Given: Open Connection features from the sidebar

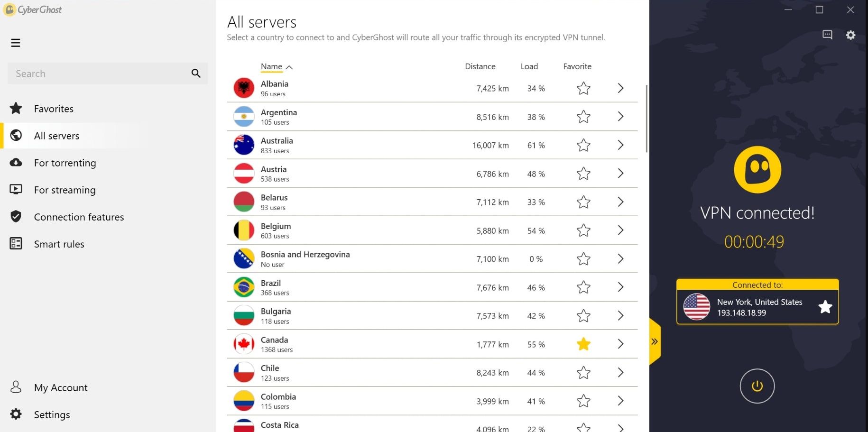Looking at the screenshot, I should point(78,217).
